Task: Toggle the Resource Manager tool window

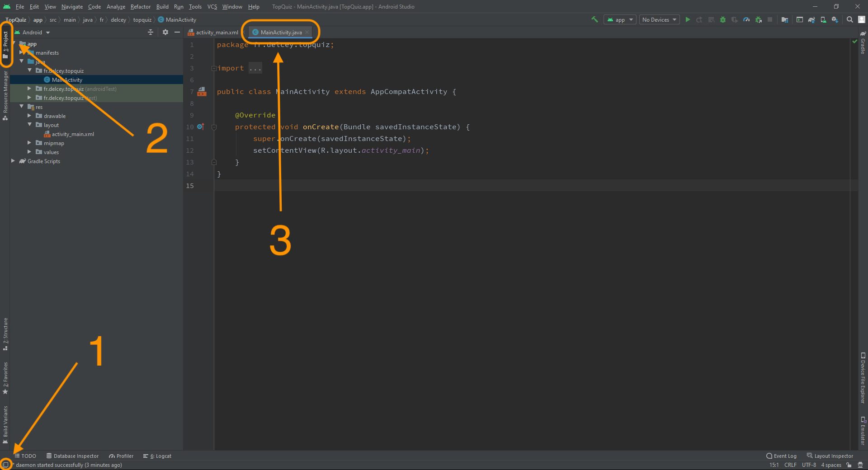Action: coord(5,96)
